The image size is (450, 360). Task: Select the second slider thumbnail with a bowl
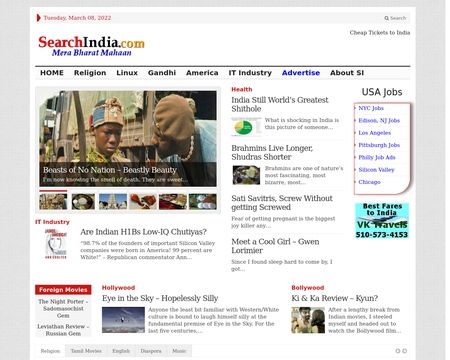coord(83,201)
